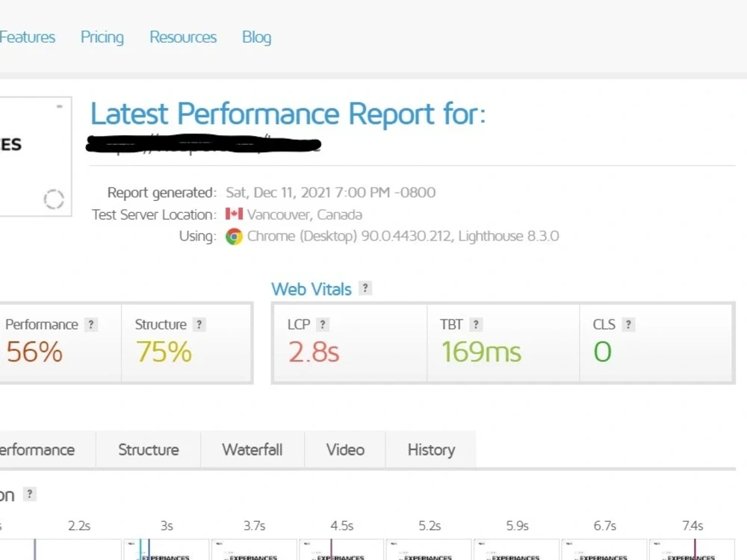Open the Waterfall tab
Image resolution: width=747 pixels, height=560 pixels.
[x=252, y=449]
